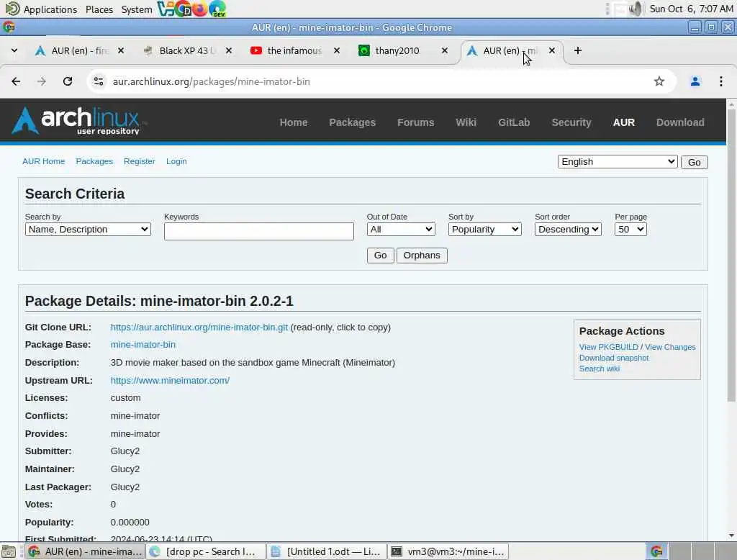This screenshot has height=560, width=737.
Task: Click Forums in Arch navigation bar
Action: (x=415, y=122)
